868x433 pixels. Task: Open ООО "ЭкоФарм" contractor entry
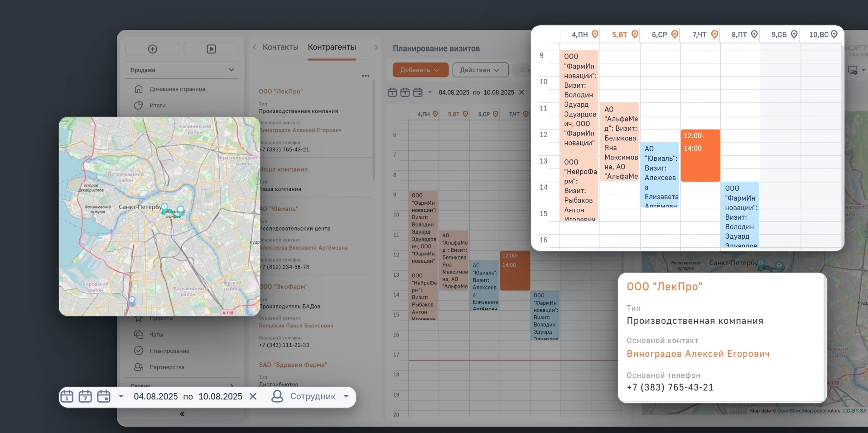tap(284, 287)
